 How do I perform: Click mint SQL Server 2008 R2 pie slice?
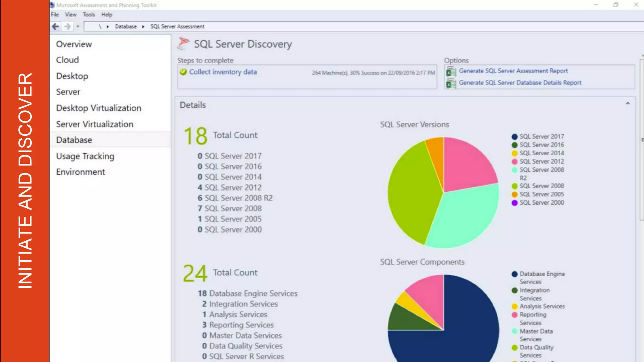465,217
